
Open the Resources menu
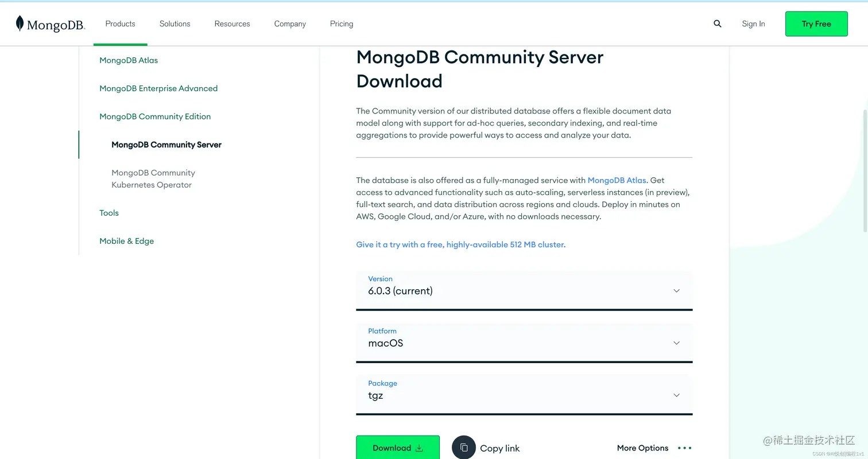[232, 24]
